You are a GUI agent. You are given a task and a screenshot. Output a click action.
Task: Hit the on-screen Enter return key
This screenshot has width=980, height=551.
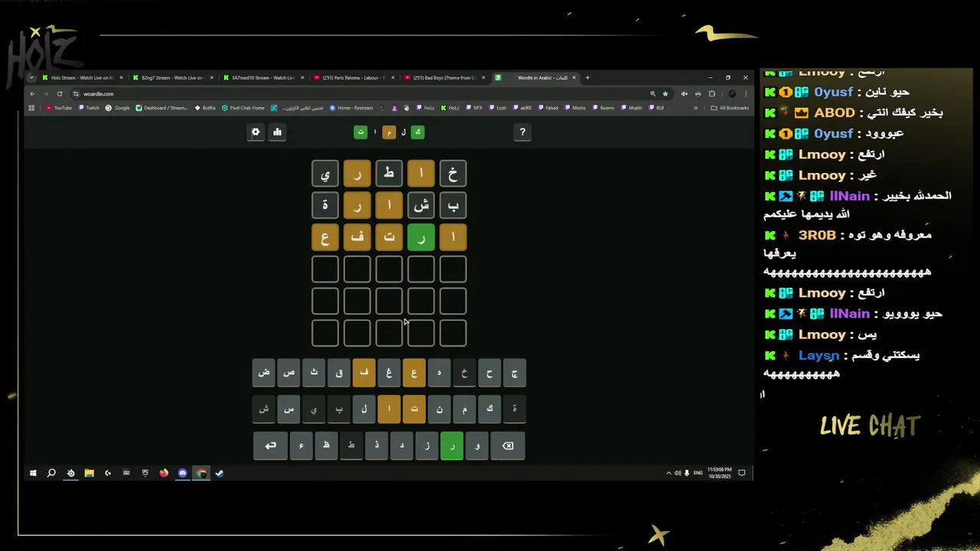point(270,445)
